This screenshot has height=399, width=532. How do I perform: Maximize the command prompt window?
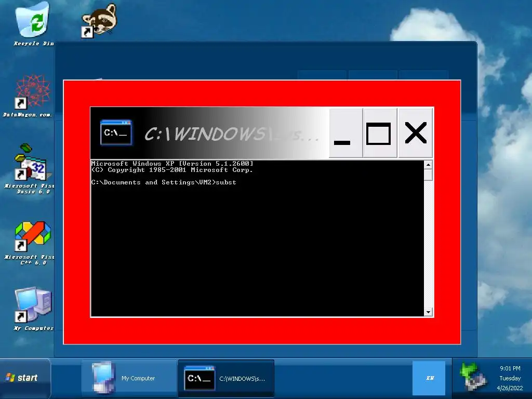(x=380, y=133)
